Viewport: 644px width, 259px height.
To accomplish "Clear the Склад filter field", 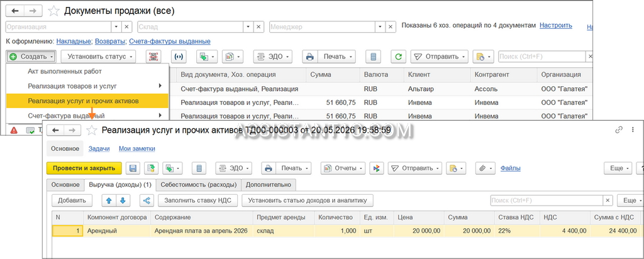I will coord(258,26).
